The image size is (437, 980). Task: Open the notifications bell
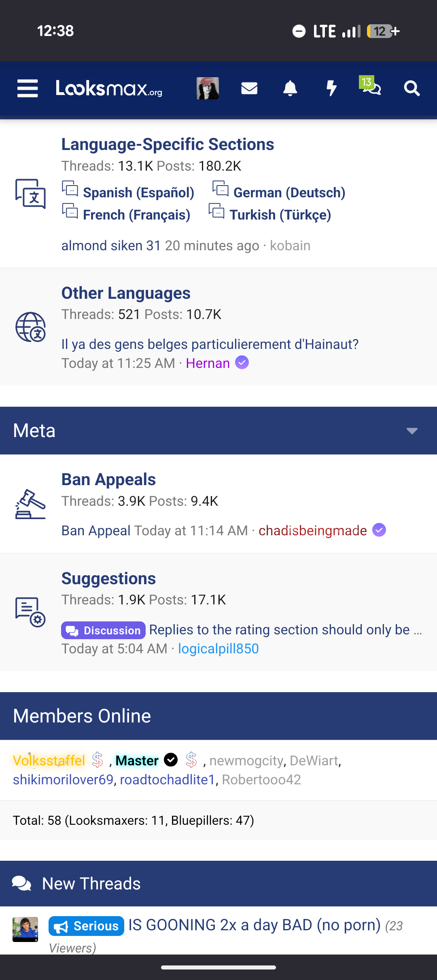(290, 88)
